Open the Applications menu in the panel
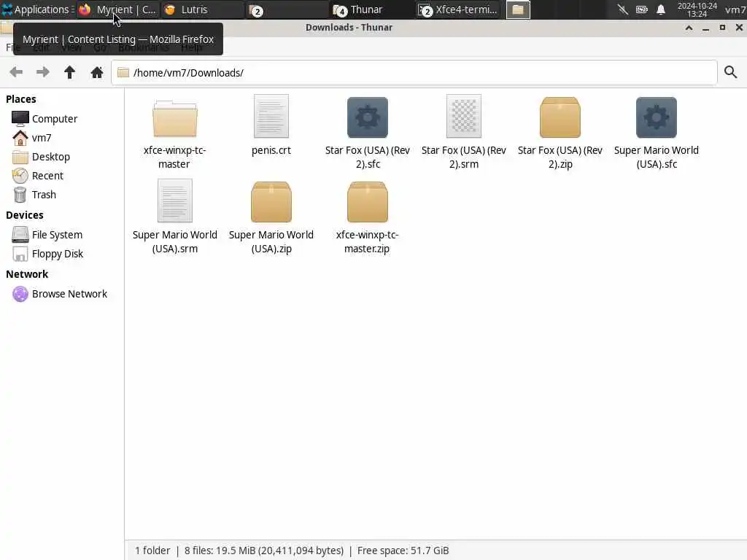 tap(37, 9)
